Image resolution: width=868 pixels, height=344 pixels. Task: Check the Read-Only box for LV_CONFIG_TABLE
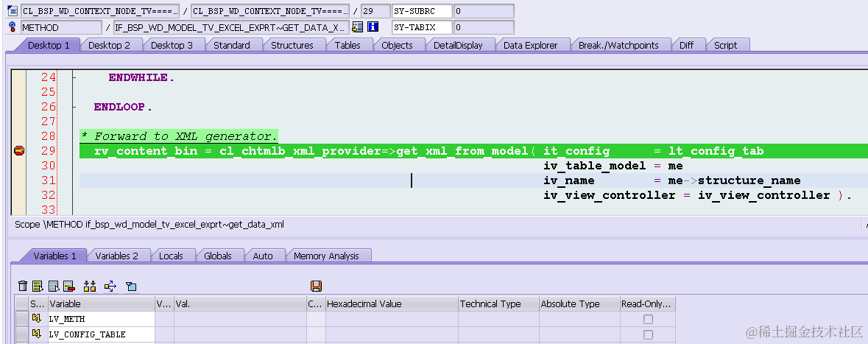(x=648, y=334)
